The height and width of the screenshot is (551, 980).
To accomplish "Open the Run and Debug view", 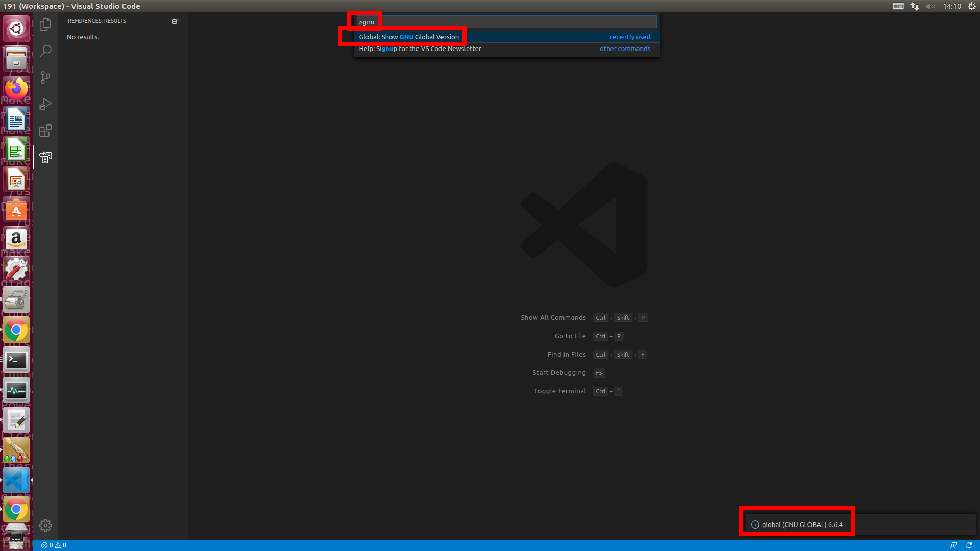I will 45,104.
